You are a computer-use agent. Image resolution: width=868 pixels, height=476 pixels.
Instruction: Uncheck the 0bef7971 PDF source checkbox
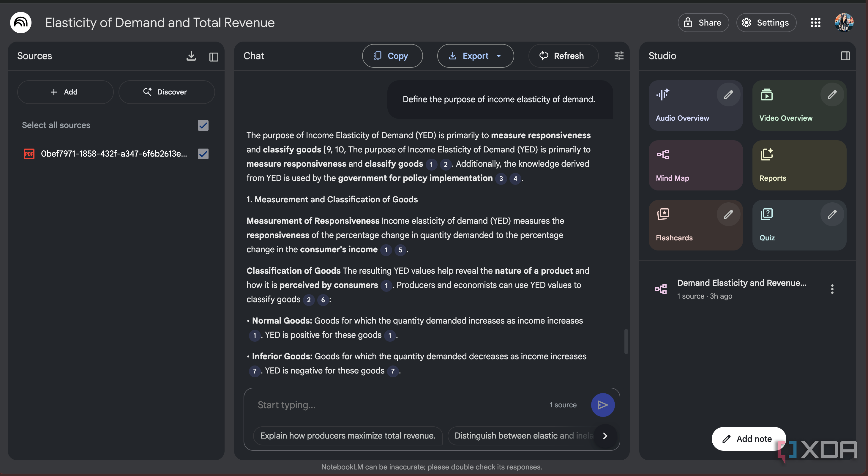(x=203, y=154)
